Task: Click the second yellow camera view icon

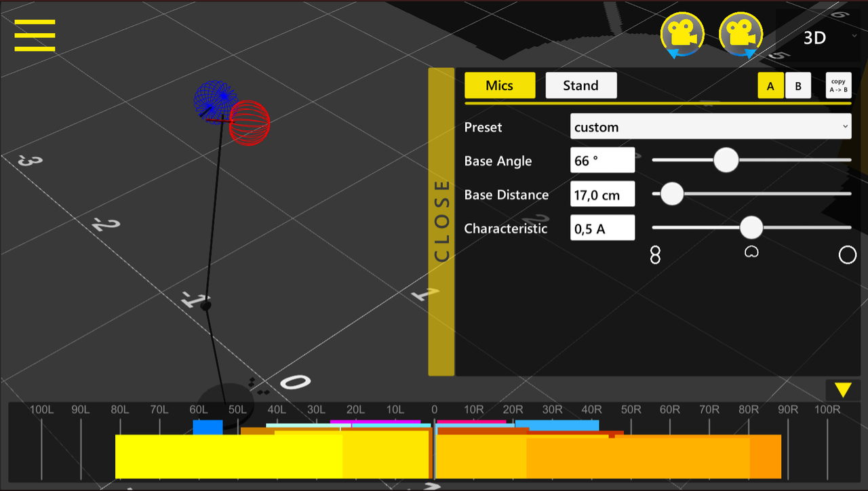Action: pos(741,34)
